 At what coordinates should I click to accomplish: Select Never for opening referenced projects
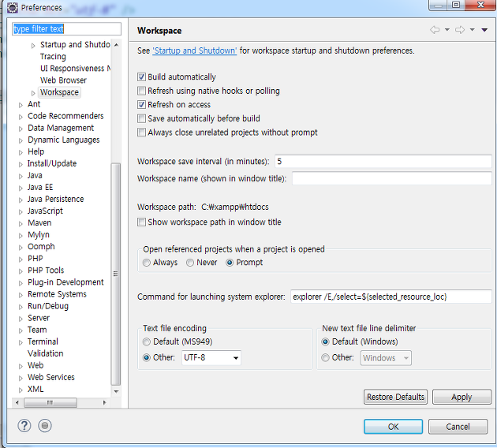coord(190,263)
